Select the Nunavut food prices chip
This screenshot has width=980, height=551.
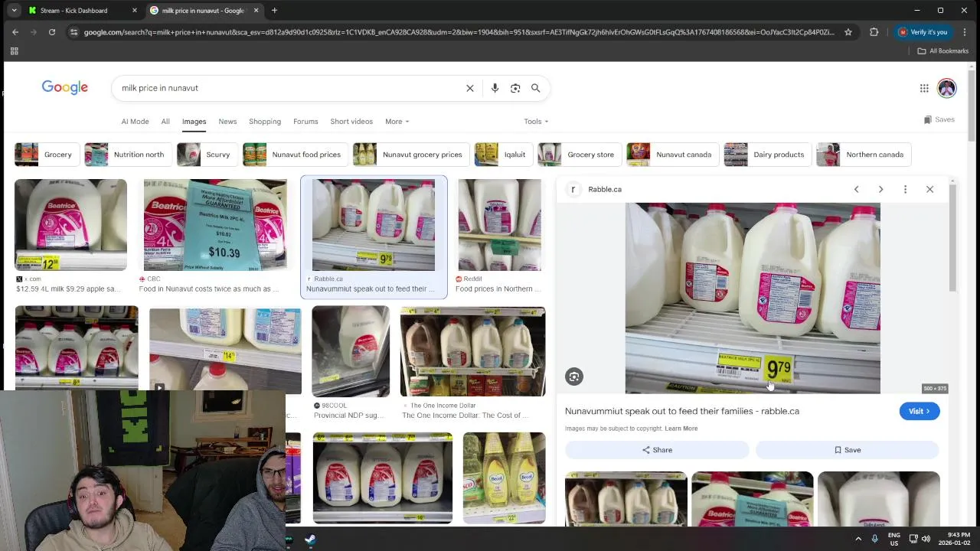pyautogui.click(x=294, y=155)
